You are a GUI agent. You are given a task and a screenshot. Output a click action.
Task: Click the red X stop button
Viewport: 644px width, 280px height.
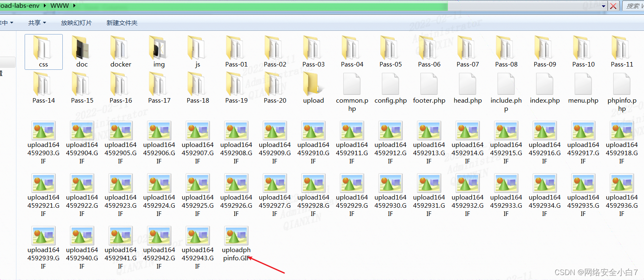point(613,6)
